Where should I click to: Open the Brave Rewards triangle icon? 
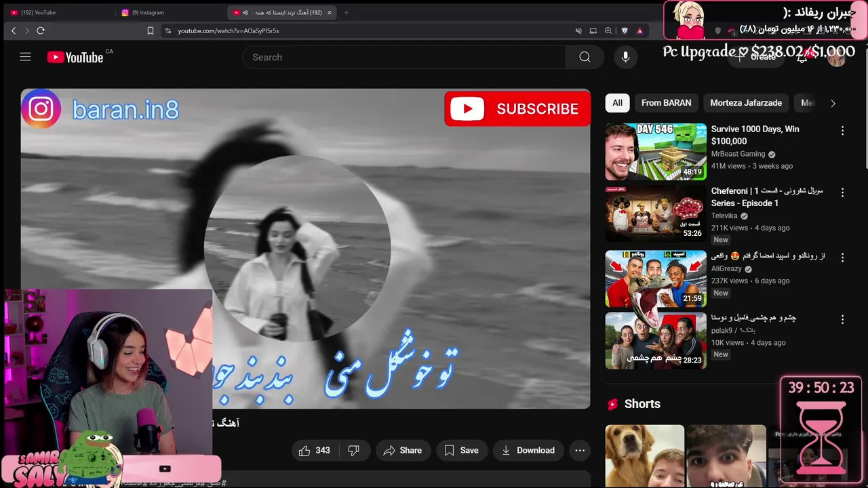(x=639, y=30)
